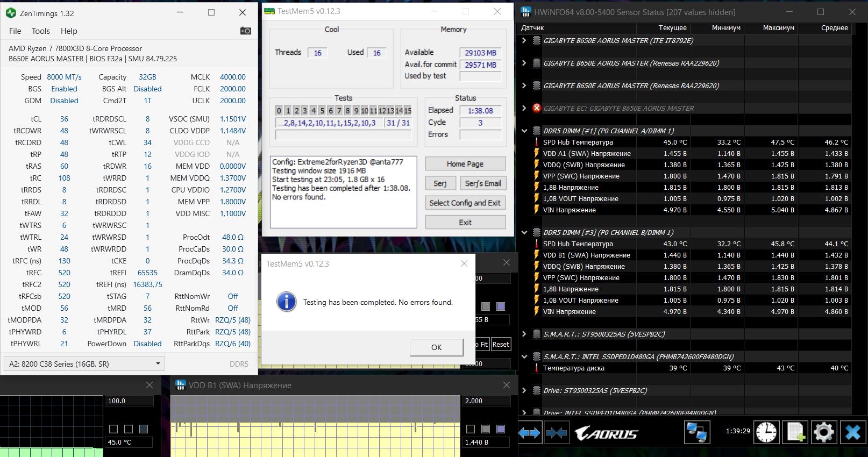Start logging with the sheet-plus icon
This screenshot has width=868, height=457.
(x=795, y=432)
